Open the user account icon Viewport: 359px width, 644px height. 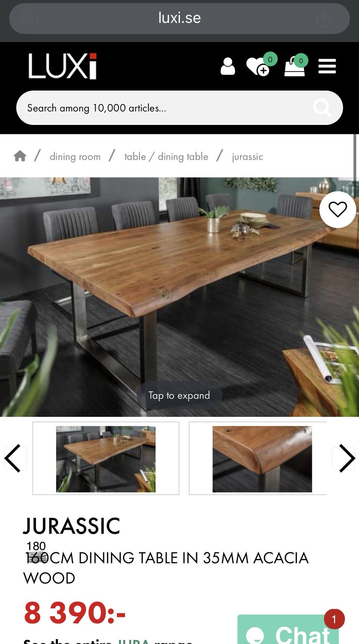[228, 66]
